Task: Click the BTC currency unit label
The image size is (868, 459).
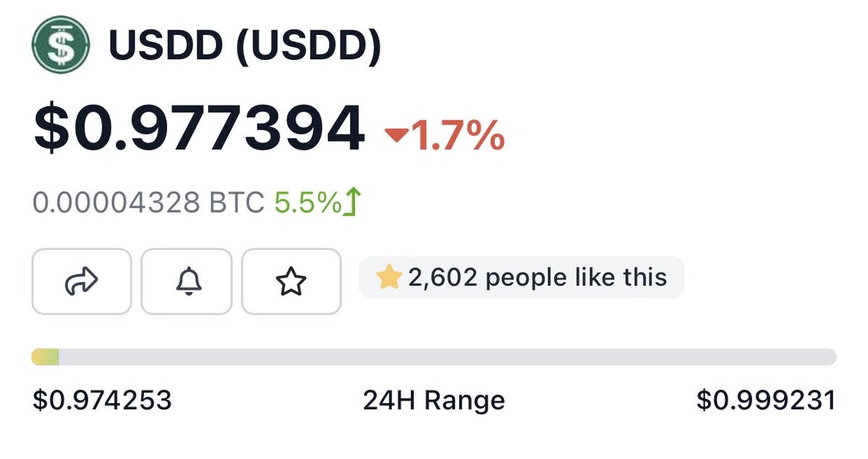Action: coord(237,204)
